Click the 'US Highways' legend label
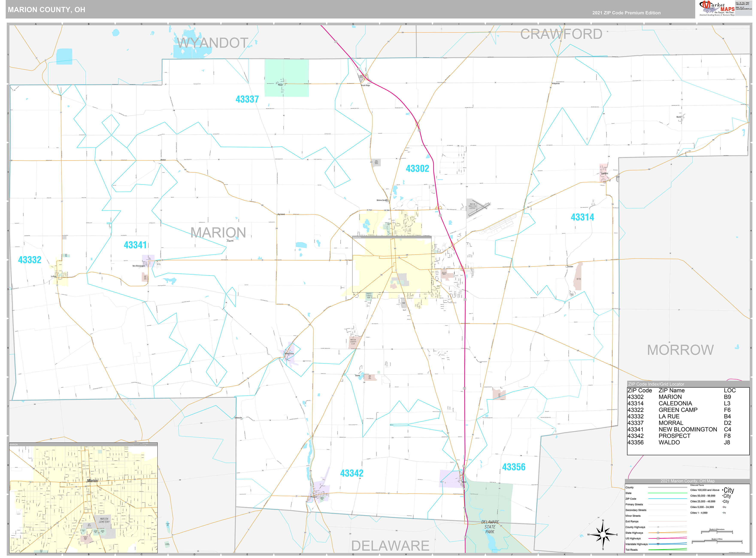Screen dimensions: 756x558 click(x=633, y=539)
